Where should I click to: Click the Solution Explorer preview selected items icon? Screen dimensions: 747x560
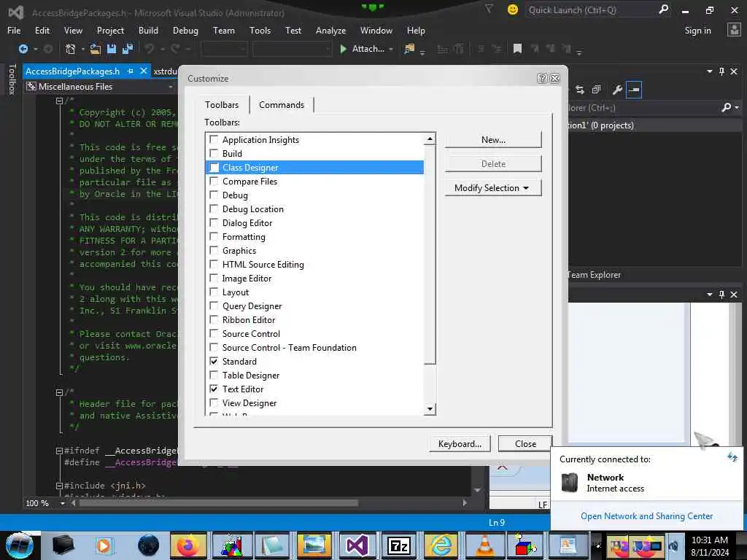[634, 90]
